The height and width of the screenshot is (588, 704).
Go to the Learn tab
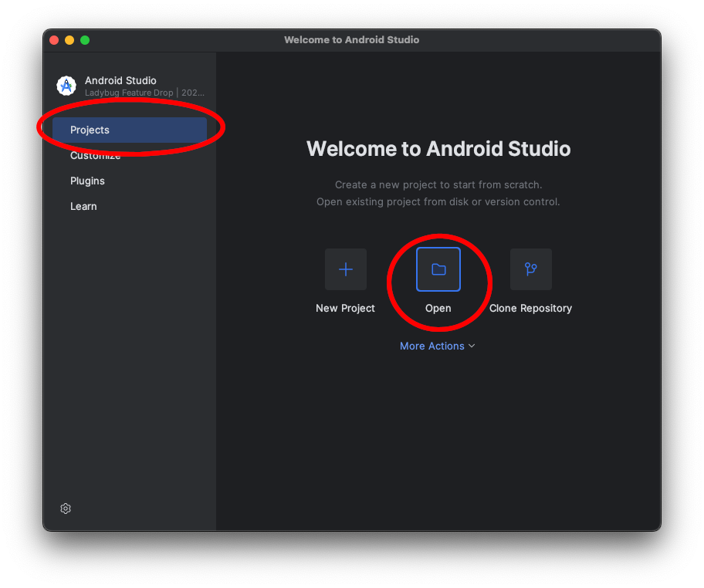130,207
